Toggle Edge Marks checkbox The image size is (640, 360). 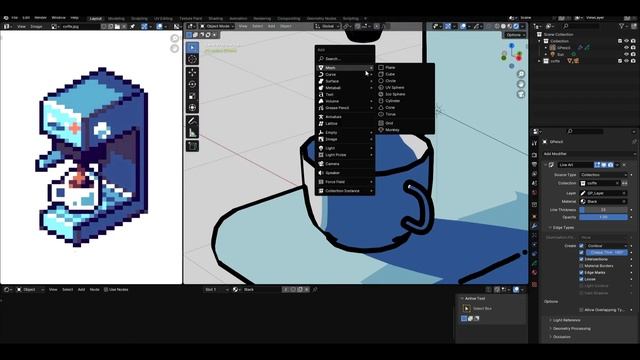click(x=582, y=273)
